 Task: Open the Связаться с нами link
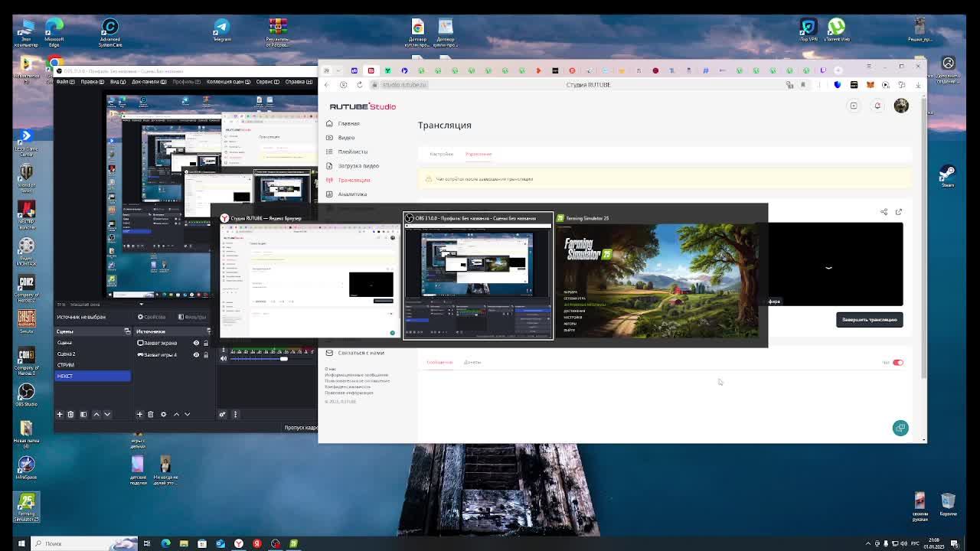point(361,353)
